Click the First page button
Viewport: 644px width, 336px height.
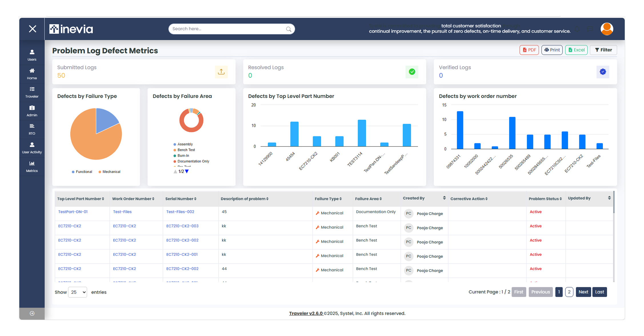click(x=519, y=292)
